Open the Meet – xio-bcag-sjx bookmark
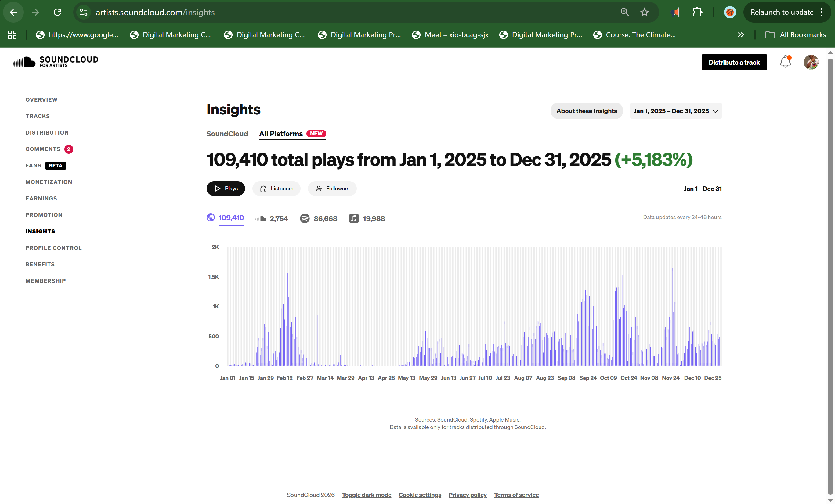This screenshot has height=504, width=835. [450, 34]
